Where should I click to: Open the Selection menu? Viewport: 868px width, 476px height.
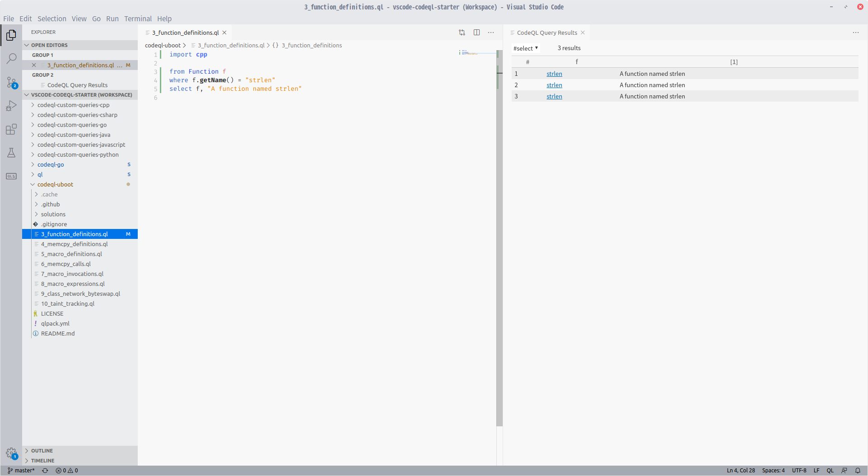[x=52, y=19]
